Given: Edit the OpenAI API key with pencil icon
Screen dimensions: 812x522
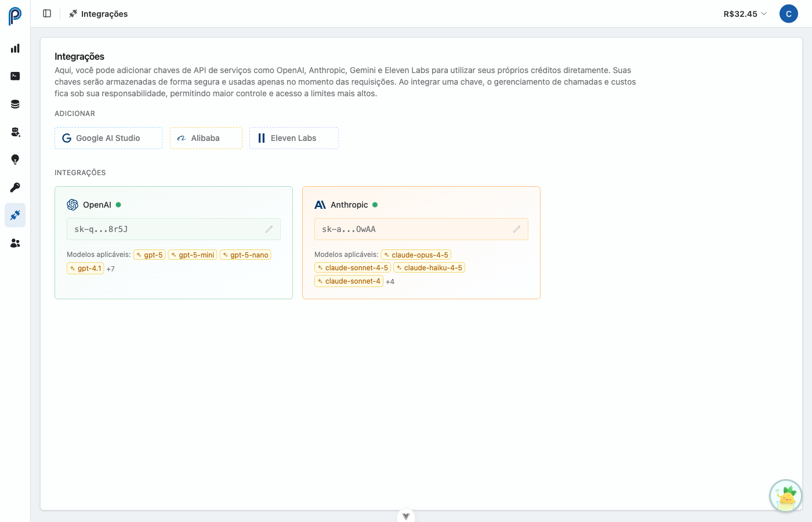Looking at the screenshot, I should click(x=269, y=229).
